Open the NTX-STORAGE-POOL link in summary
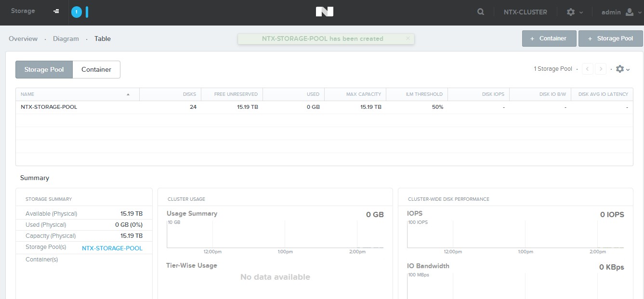 click(112, 248)
